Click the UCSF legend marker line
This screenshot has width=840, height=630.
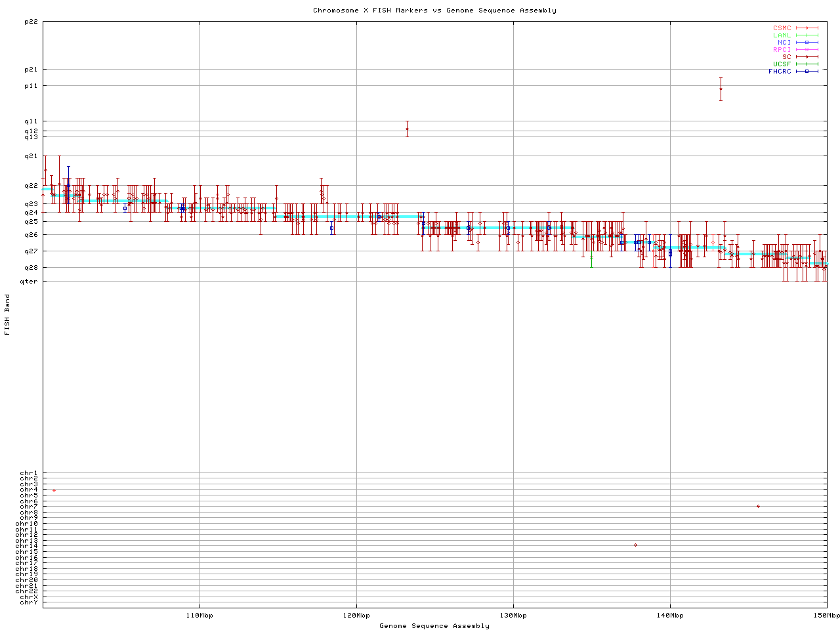pyautogui.click(x=807, y=64)
